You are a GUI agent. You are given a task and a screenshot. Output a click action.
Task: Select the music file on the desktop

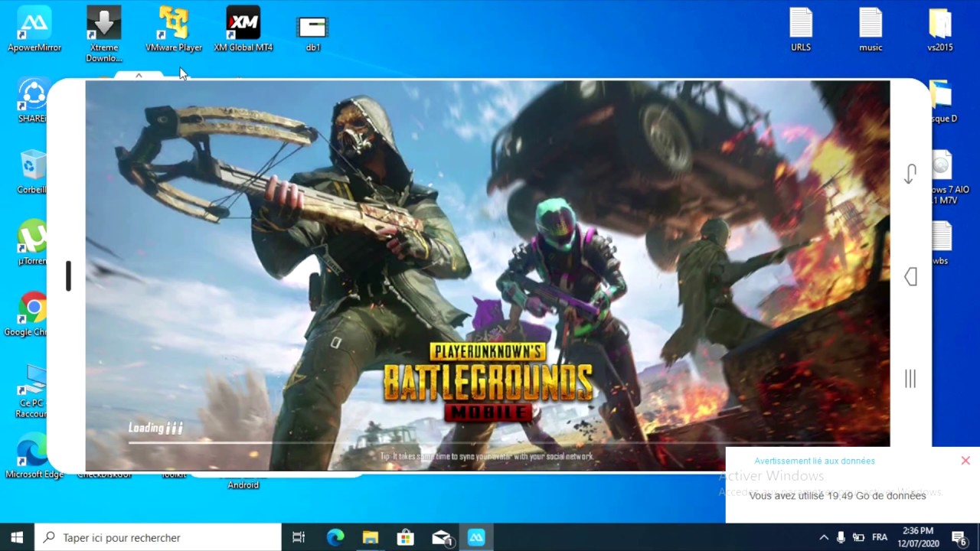pyautogui.click(x=871, y=30)
